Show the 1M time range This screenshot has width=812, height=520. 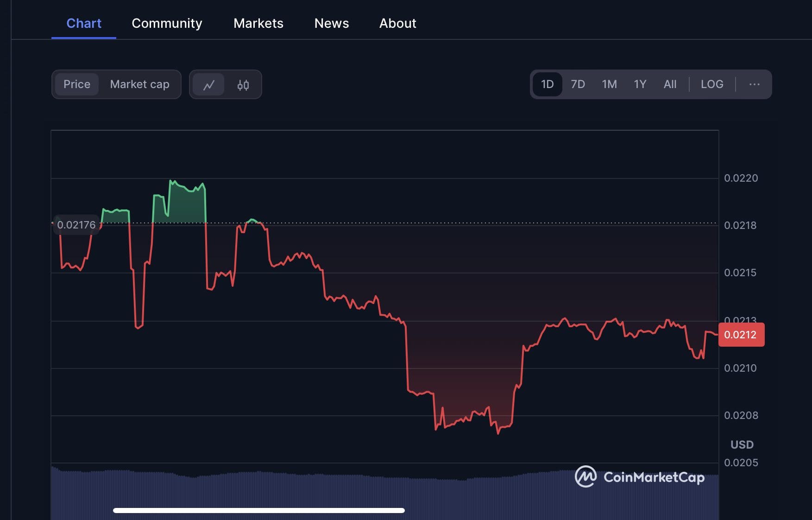[x=609, y=84]
